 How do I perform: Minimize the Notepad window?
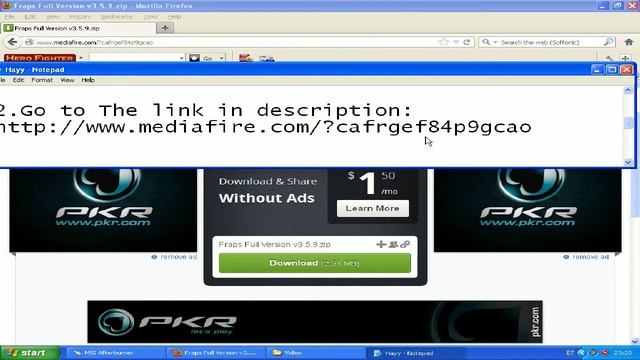click(597, 69)
